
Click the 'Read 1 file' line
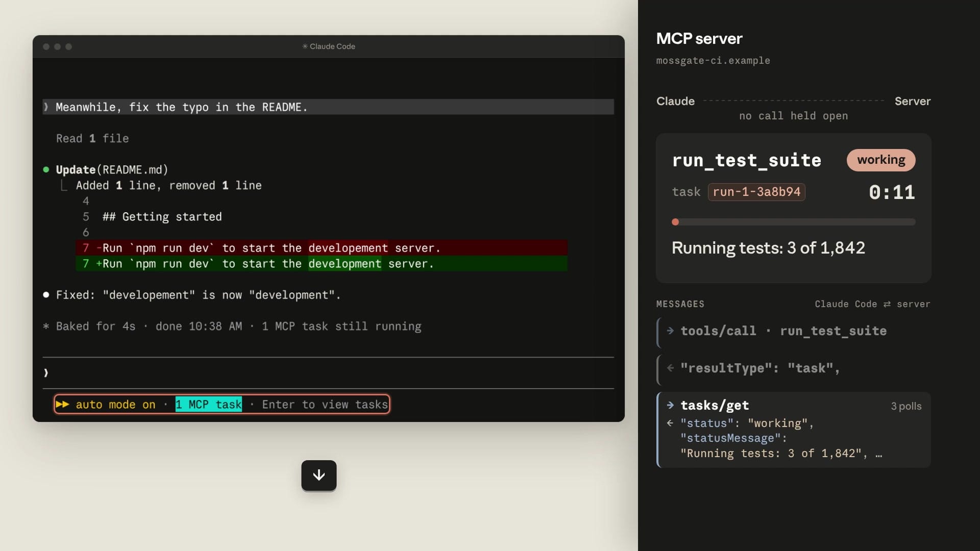point(92,139)
